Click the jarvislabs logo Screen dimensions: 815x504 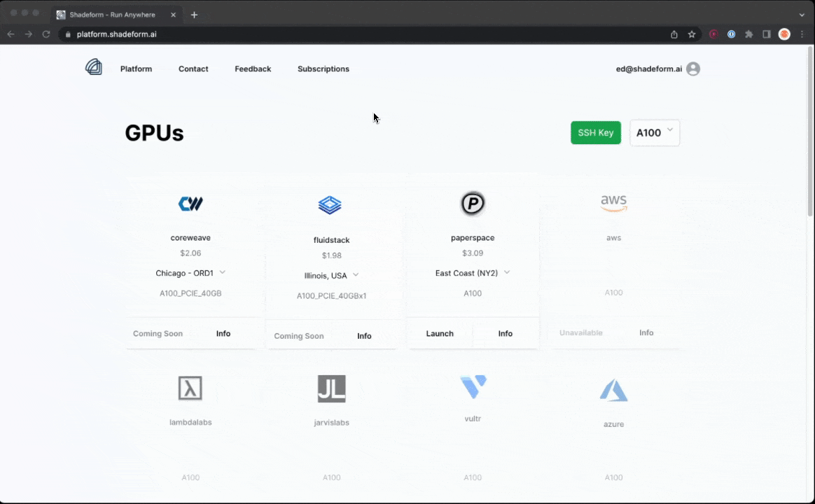coord(332,388)
